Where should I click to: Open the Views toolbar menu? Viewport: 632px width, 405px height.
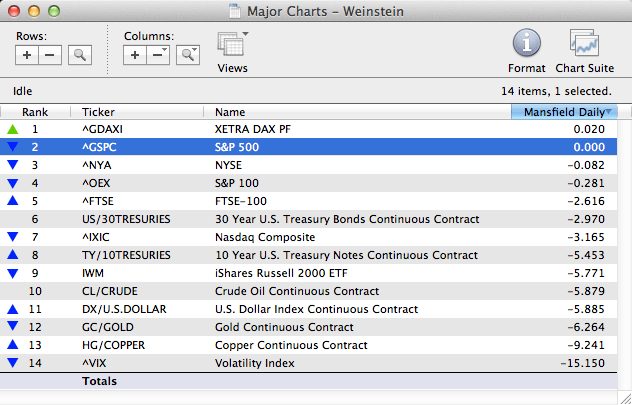(x=232, y=50)
